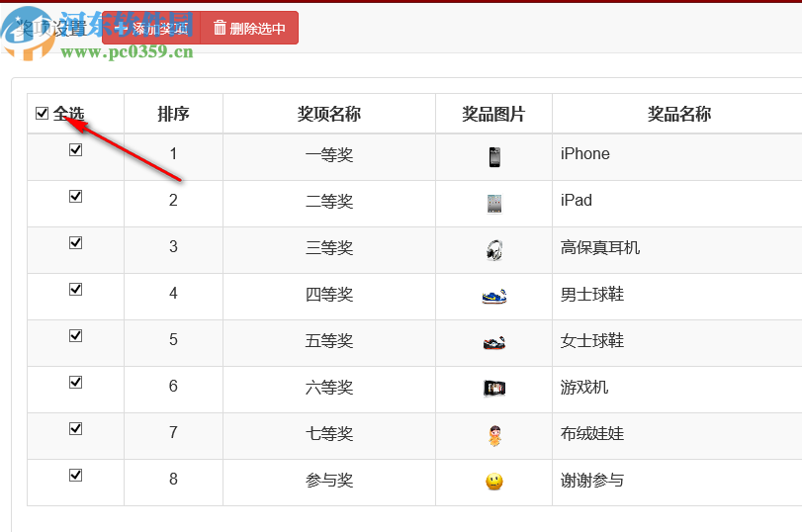Click the 游戏机 prize name
802x532 pixels.
click(x=584, y=388)
